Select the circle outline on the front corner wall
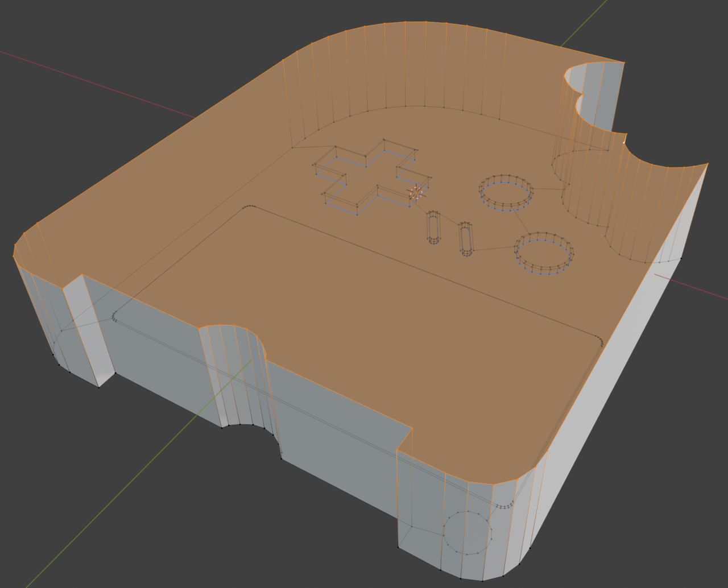 (468, 532)
